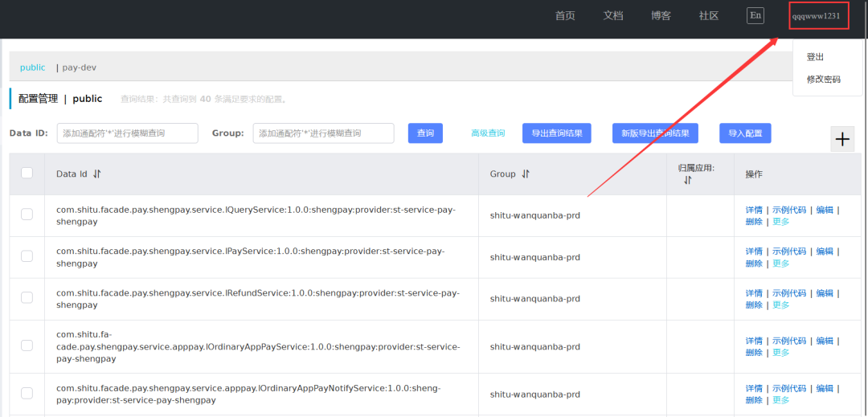Focus the Group search field
The image size is (868, 417).
[x=323, y=133]
